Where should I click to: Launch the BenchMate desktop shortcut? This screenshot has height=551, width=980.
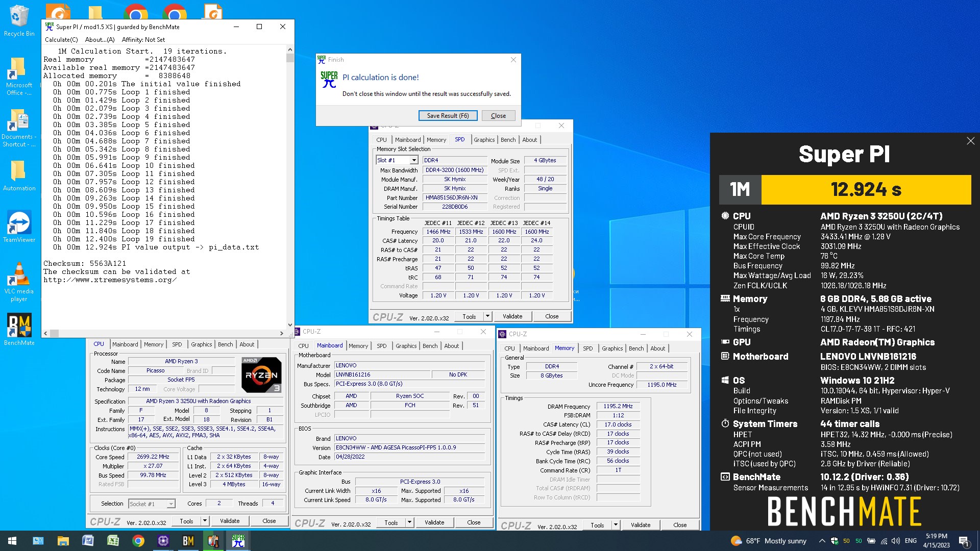point(19,330)
